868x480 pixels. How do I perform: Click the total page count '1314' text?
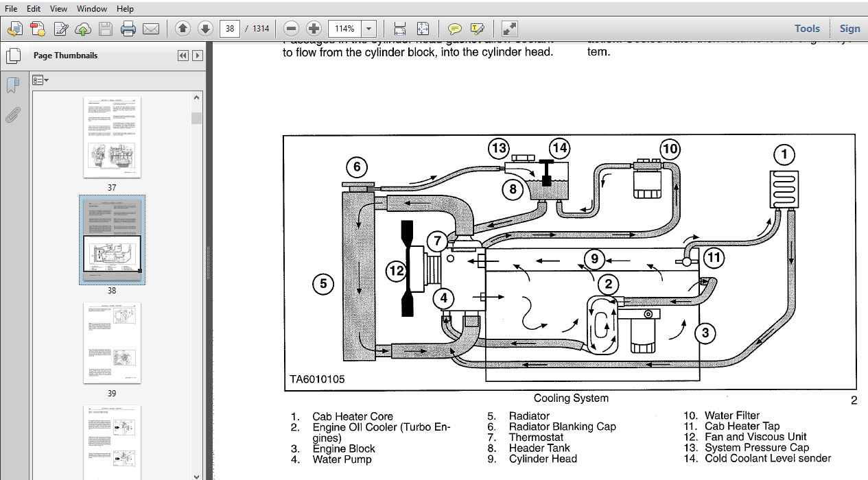click(261, 29)
